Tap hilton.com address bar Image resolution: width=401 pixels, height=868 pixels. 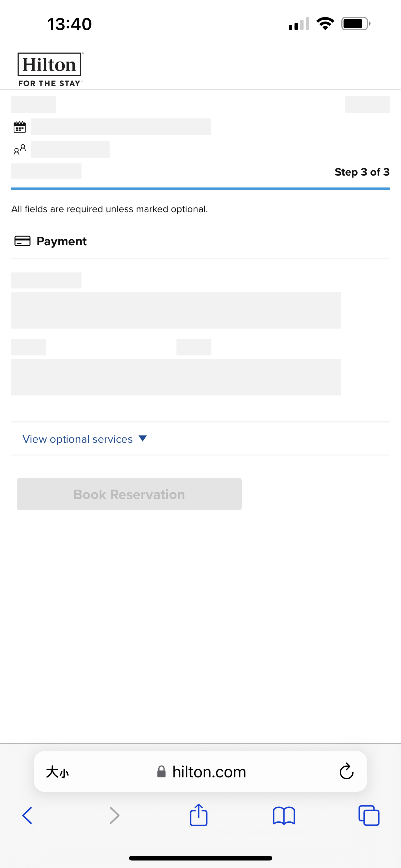200,771
